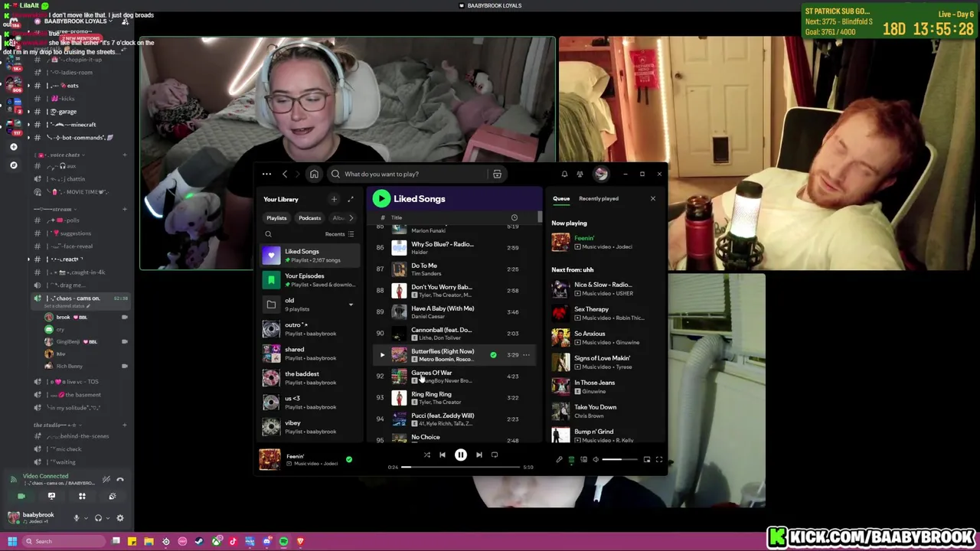Image resolution: width=980 pixels, height=551 pixels.
Task: Open Discord soundboard button
Action: (x=112, y=496)
